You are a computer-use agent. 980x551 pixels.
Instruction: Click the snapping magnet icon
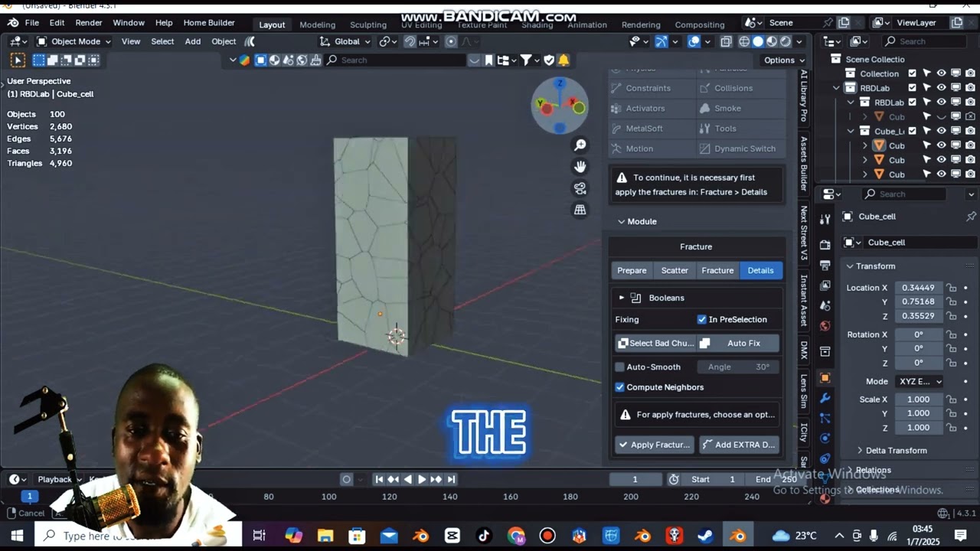[x=410, y=41]
